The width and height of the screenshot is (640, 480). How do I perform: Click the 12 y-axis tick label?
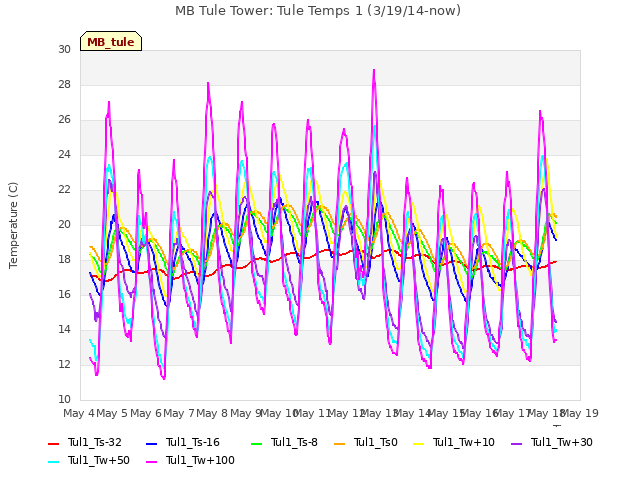click(x=64, y=364)
